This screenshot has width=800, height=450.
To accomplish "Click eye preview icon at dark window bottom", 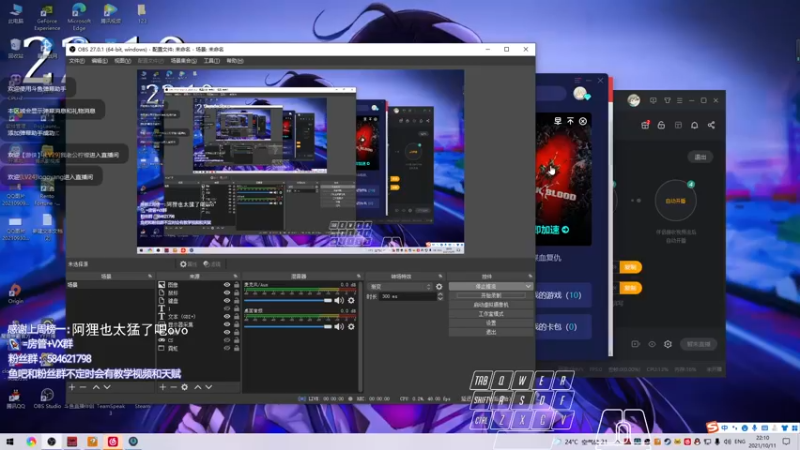I will click(x=652, y=344).
